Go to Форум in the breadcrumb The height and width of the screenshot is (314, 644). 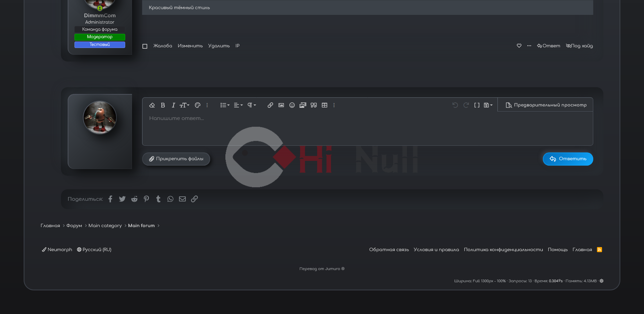pyautogui.click(x=74, y=226)
